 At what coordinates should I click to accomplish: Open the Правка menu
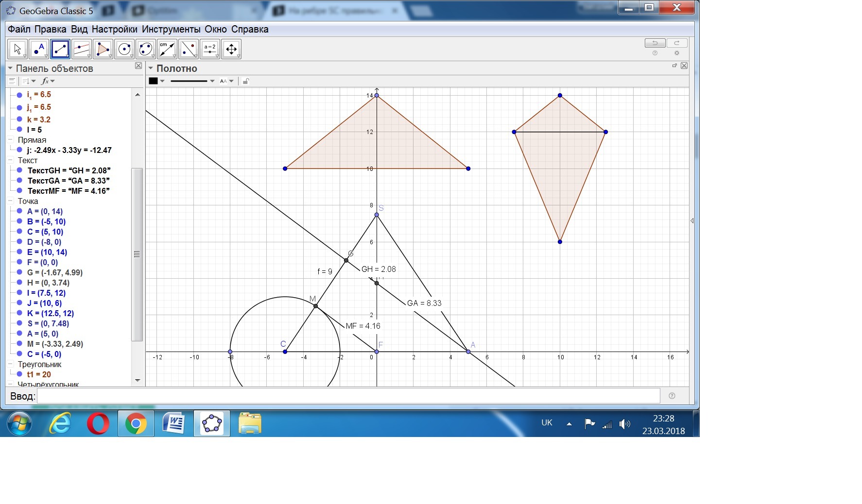pyautogui.click(x=51, y=29)
